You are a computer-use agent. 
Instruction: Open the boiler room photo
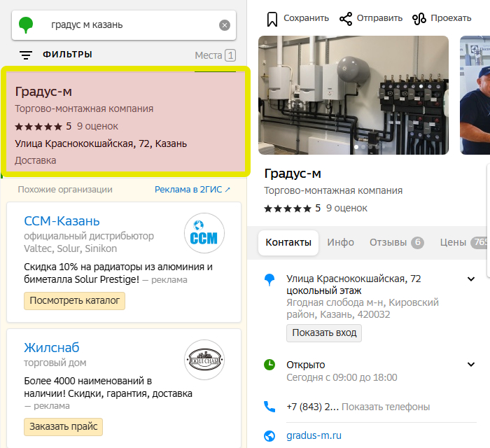coord(353,95)
